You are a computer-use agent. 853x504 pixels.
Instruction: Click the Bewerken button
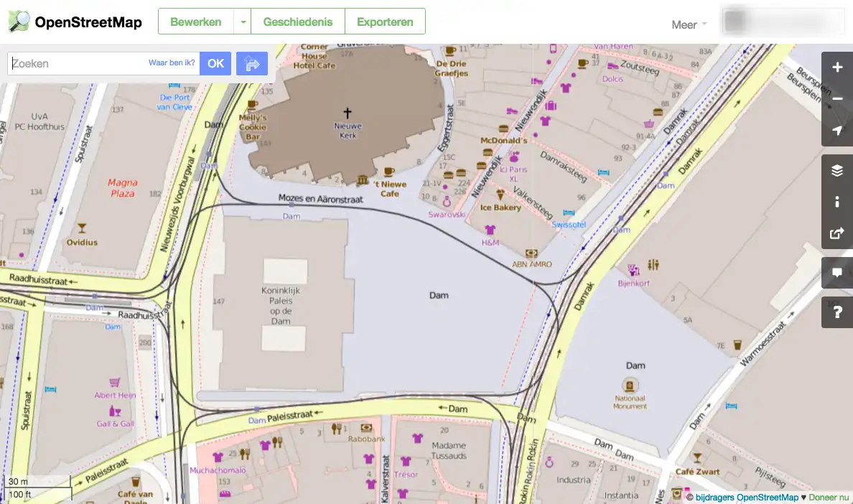(196, 22)
